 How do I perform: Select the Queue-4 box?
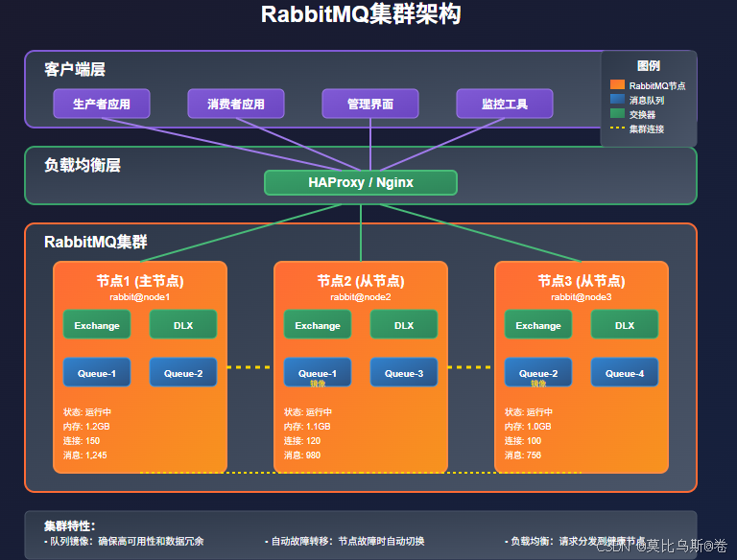[625, 373]
